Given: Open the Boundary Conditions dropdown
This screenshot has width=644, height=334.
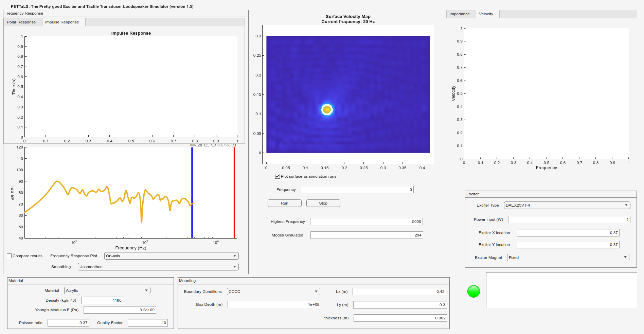Looking at the screenshot, I should 273,292.
